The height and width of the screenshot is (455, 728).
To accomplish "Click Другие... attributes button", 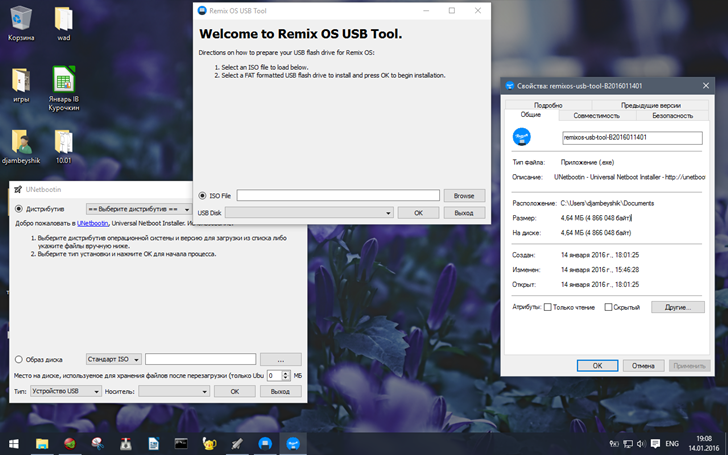I will (678, 307).
